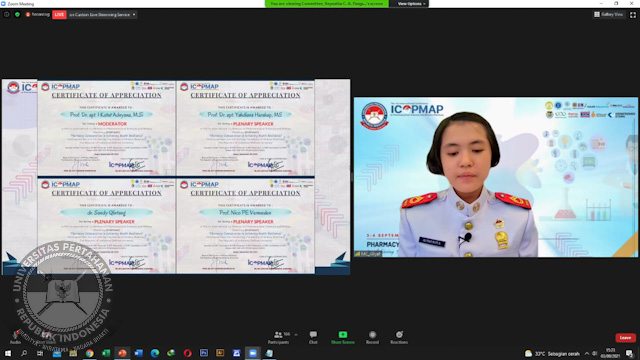Leave the meeting
Screen dimensions: 640x360
pyautogui.click(x=625, y=338)
